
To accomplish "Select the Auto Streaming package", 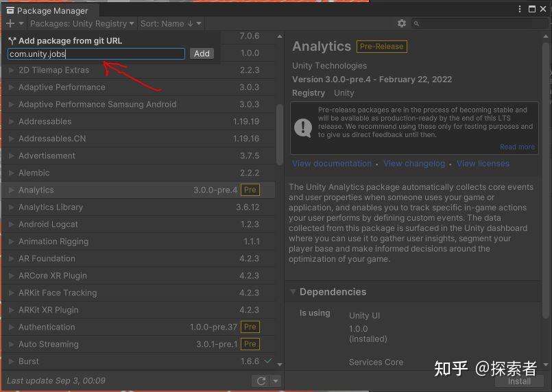I will point(139,344).
